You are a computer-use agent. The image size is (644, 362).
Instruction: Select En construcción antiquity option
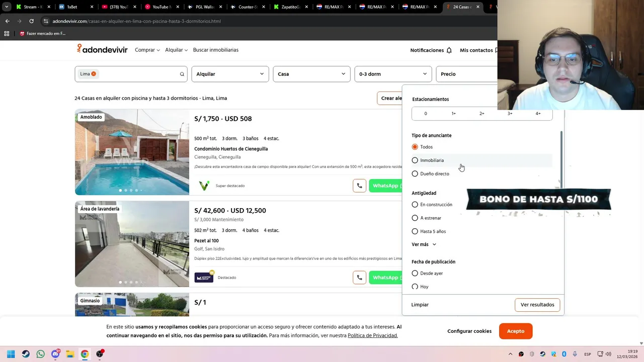415,205
